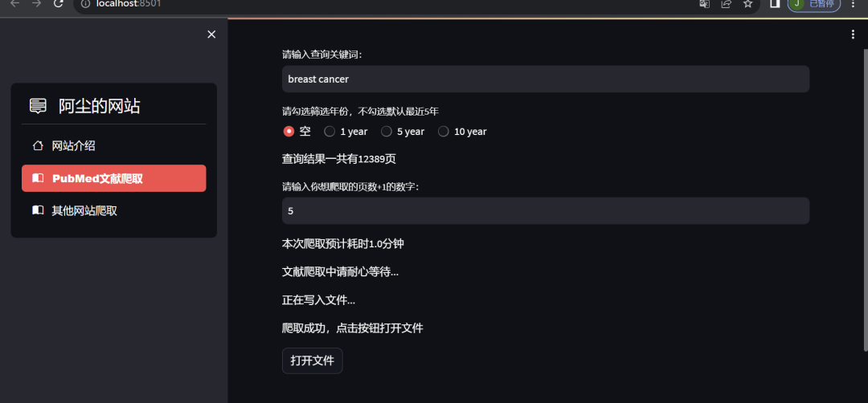Click the 打开文件 button
This screenshot has height=403, width=868.
pyautogui.click(x=312, y=361)
